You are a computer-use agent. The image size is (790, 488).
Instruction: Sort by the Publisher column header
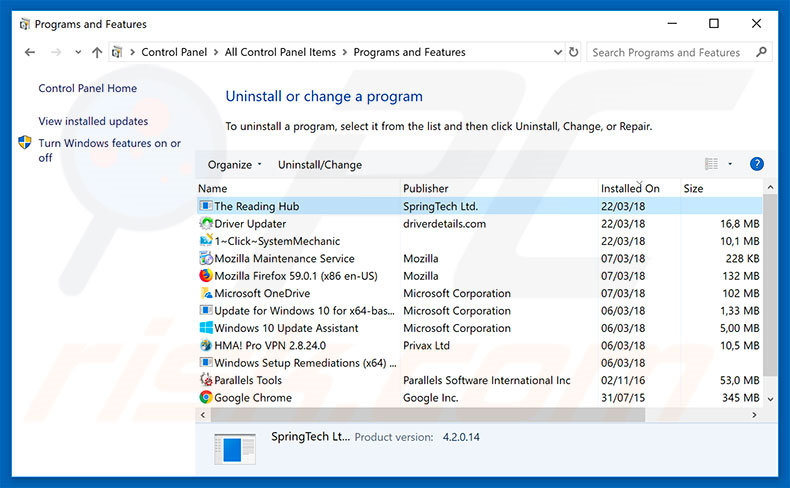point(499,188)
